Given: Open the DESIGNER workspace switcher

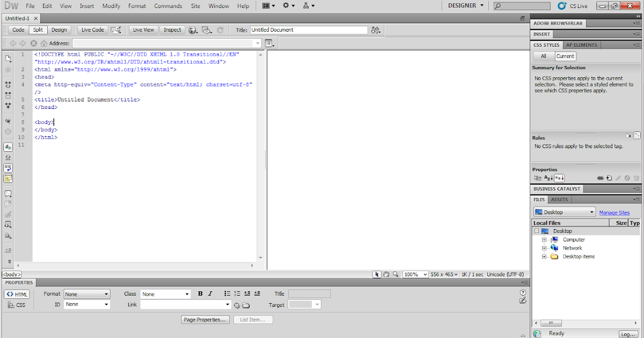Looking at the screenshot, I should pos(466,6).
